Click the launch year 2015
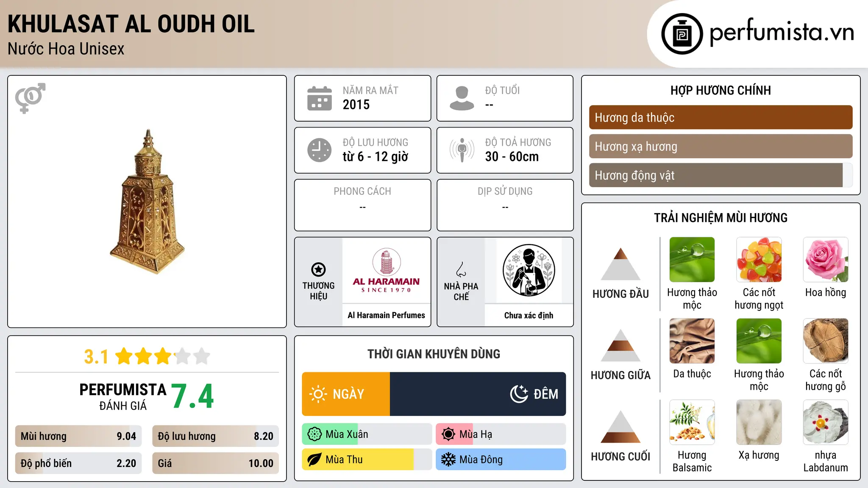868x488 pixels. 356,105
